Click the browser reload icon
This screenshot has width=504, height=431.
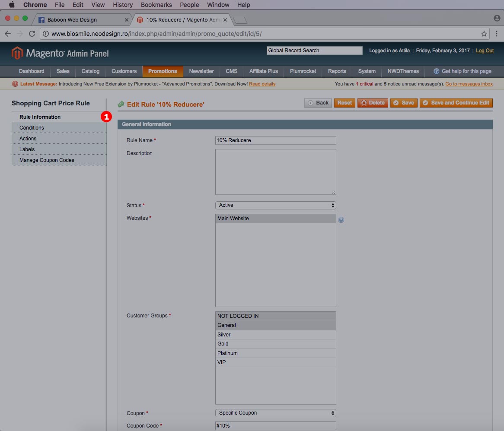click(32, 34)
